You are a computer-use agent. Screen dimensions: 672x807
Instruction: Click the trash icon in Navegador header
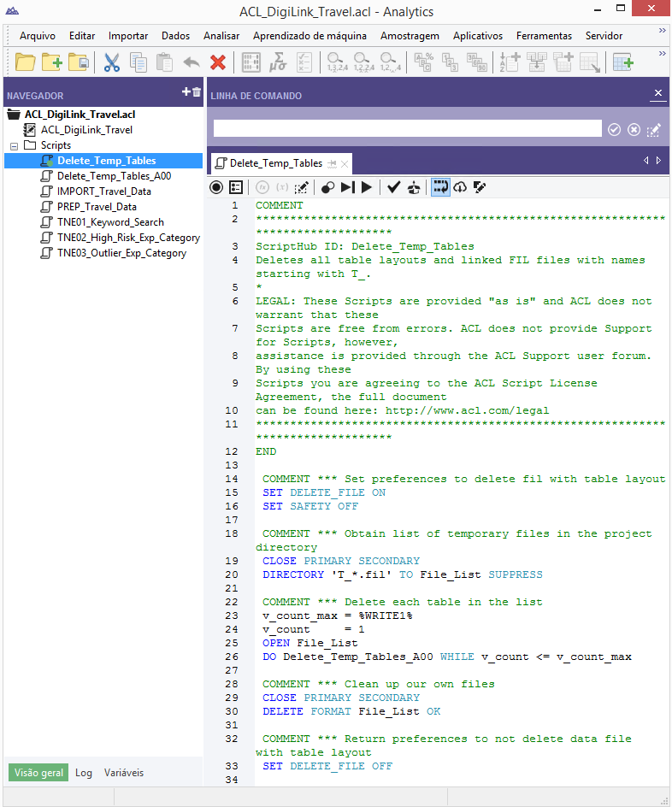point(197,92)
